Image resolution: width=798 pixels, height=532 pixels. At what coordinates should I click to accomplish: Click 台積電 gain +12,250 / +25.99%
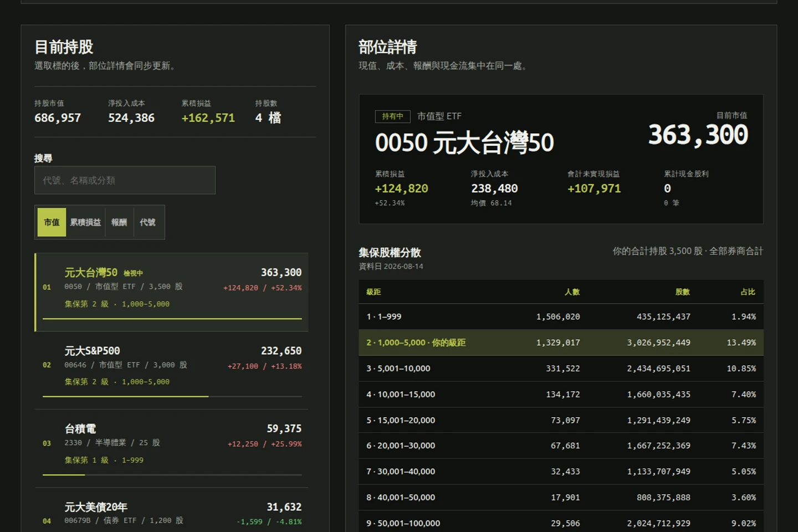click(264, 444)
